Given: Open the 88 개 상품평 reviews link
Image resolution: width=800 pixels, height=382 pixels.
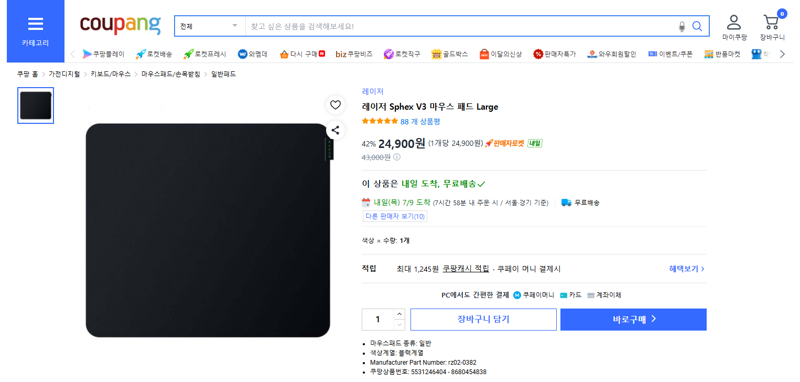Looking at the screenshot, I should coord(420,121).
